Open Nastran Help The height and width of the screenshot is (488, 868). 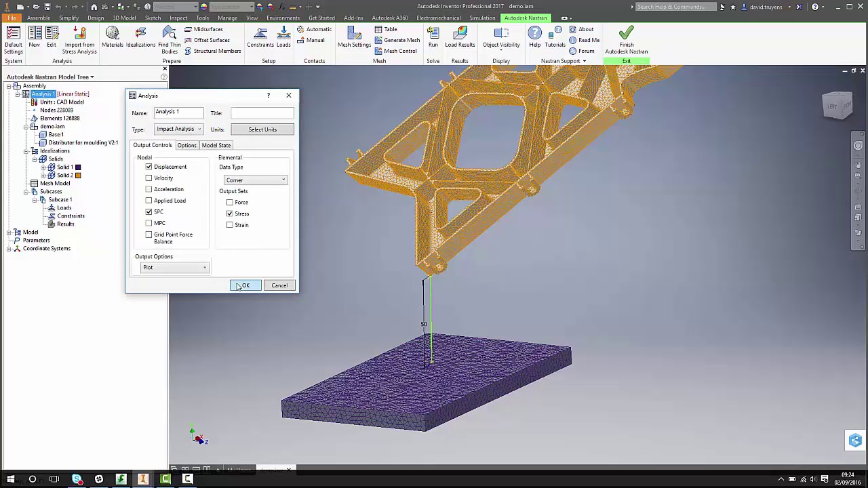click(x=535, y=37)
